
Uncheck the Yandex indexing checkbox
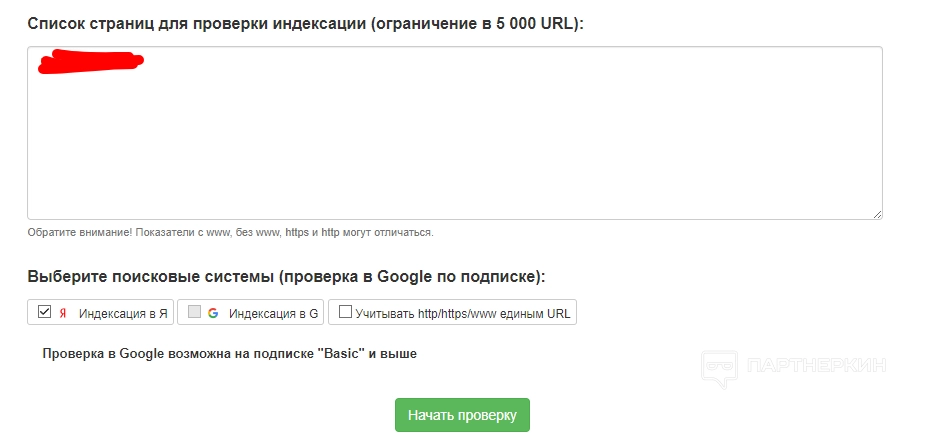pos(44,312)
